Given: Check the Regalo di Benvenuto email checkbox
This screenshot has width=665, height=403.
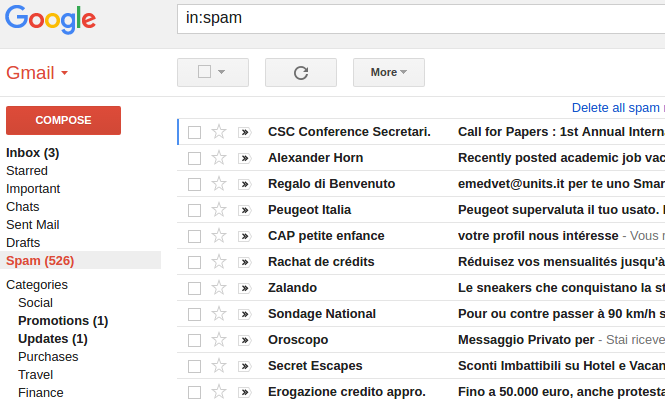Looking at the screenshot, I should coord(194,184).
